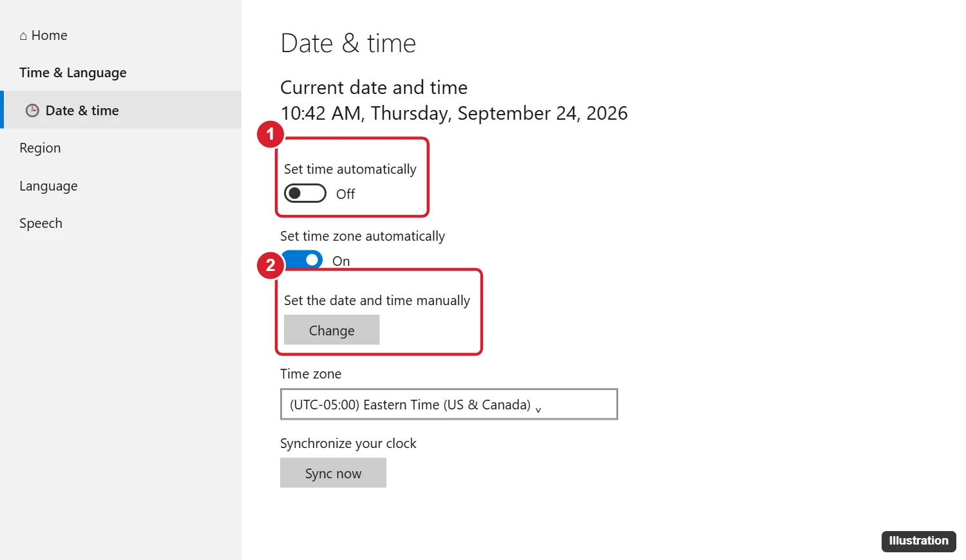Click the 'Synchronize your clock' label
Screen dimensions: 966x560
click(348, 443)
